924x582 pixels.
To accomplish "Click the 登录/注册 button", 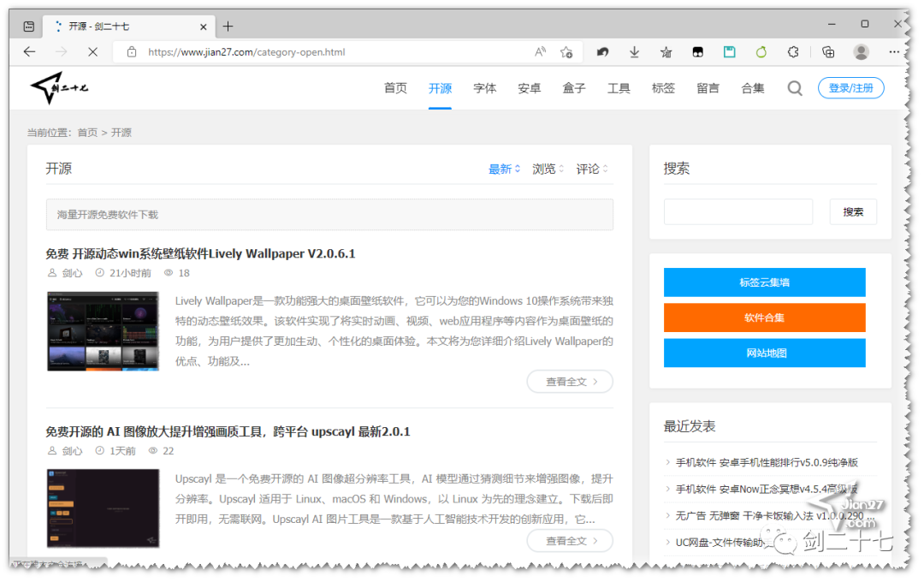I will pyautogui.click(x=850, y=88).
